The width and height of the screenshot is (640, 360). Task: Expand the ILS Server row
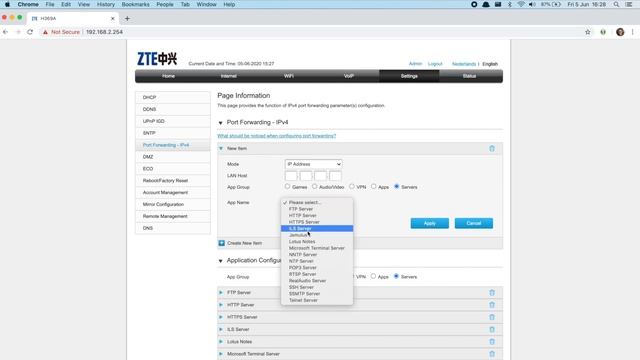[221, 329]
